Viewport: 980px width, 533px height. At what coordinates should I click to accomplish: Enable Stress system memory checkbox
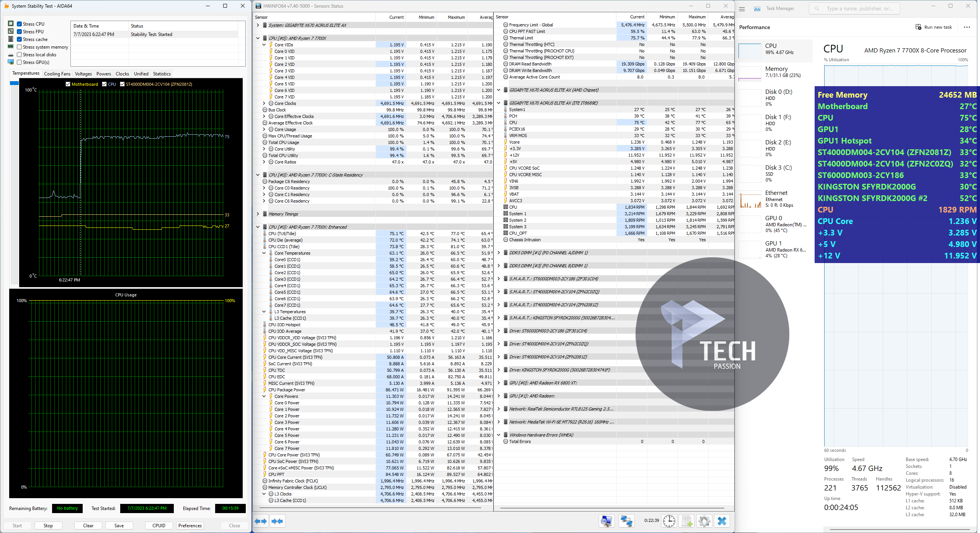point(20,47)
